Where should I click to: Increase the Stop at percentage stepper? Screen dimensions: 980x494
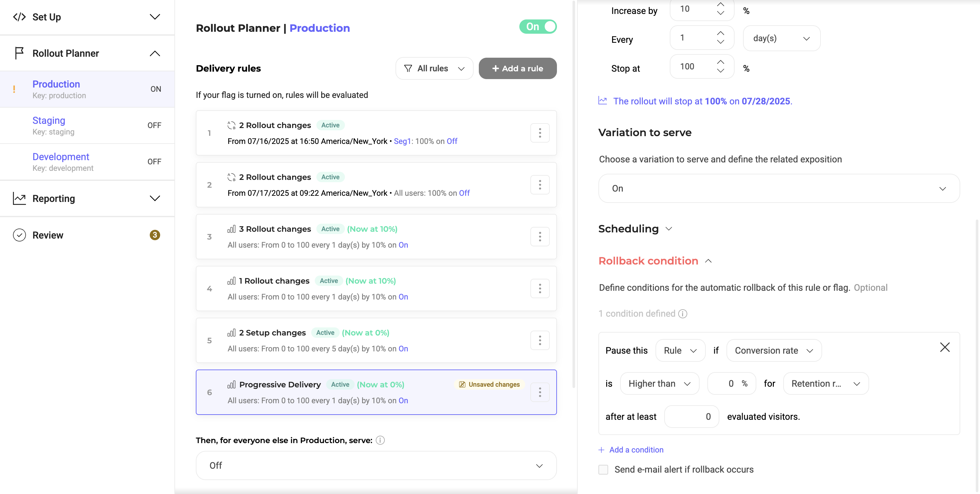[720, 62]
